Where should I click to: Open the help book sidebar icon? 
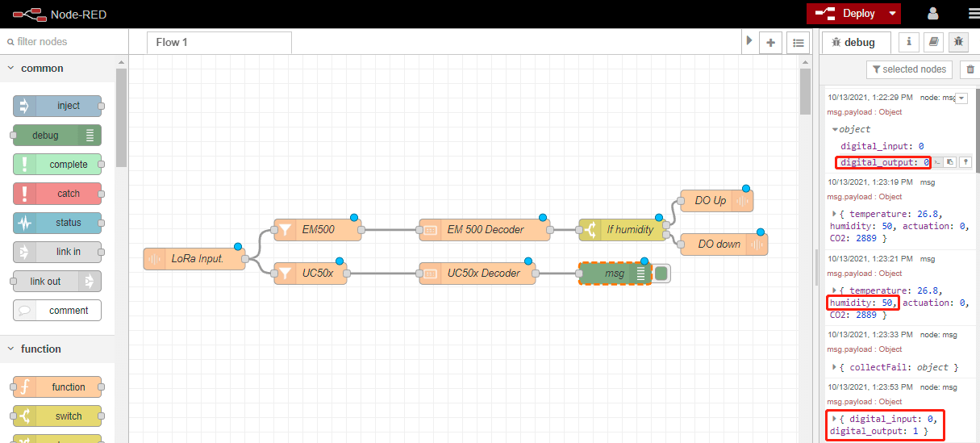coord(934,42)
